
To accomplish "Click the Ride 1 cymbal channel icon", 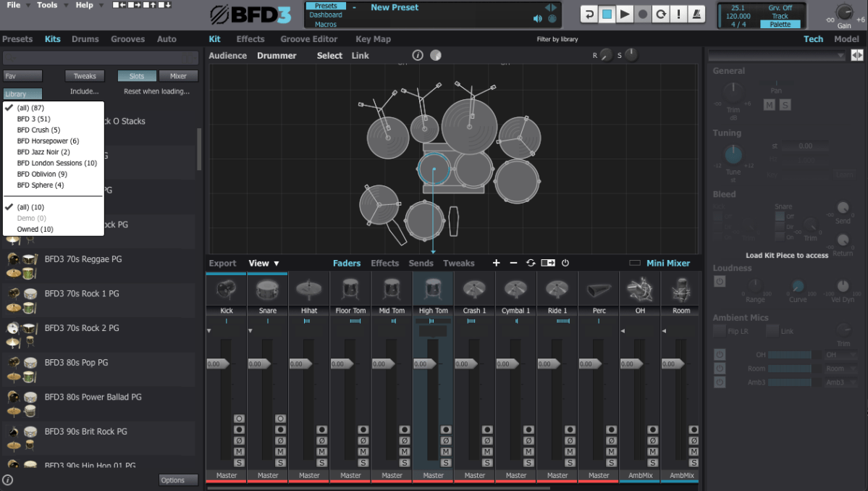I will (x=557, y=290).
